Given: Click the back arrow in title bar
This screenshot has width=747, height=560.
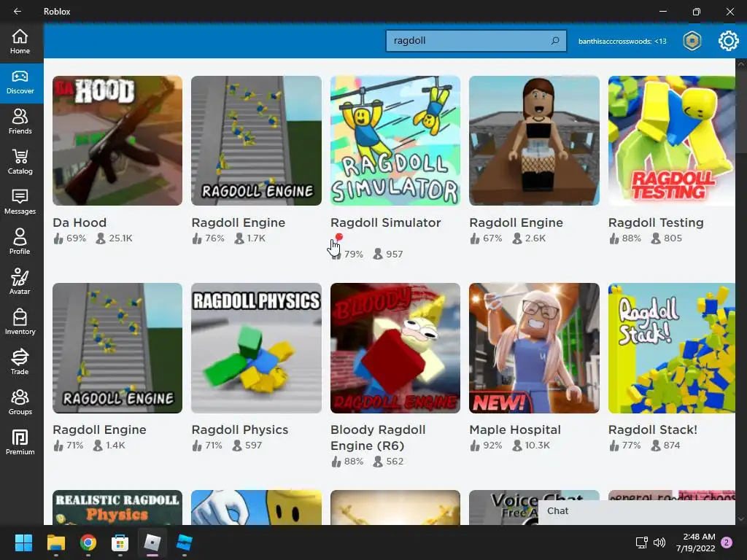Looking at the screenshot, I should click(x=18, y=12).
